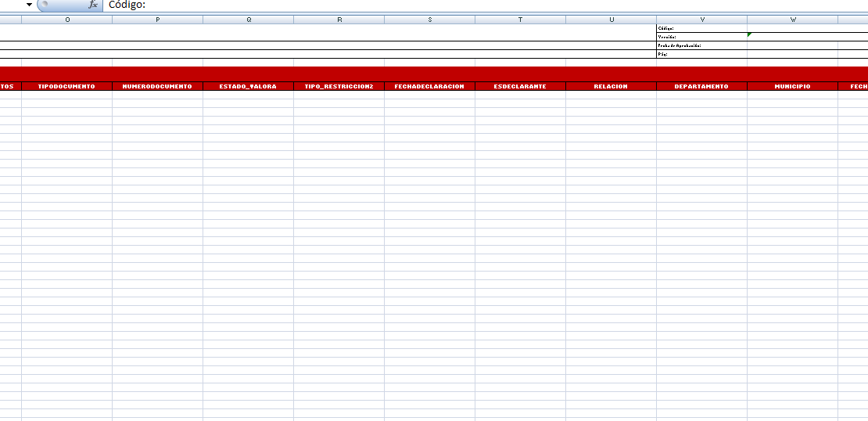Image resolution: width=868 pixels, height=421 pixels.
Task: Click the fx Insert Function icon
Action: tap(93, 5)
